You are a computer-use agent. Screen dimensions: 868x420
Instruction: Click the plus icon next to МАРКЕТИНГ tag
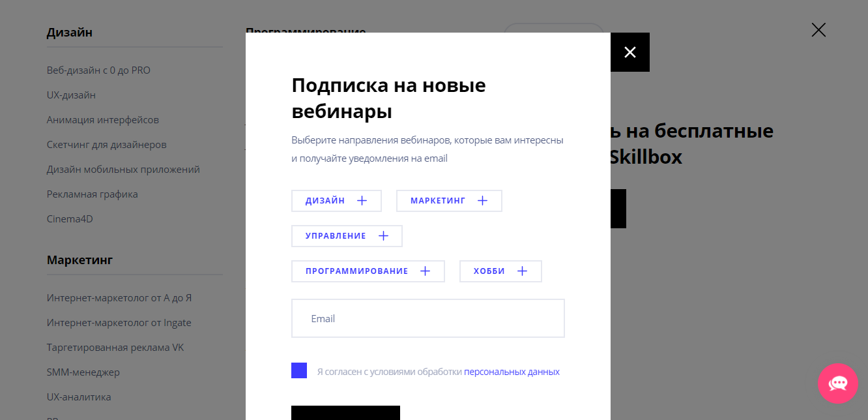pos(482,200)
